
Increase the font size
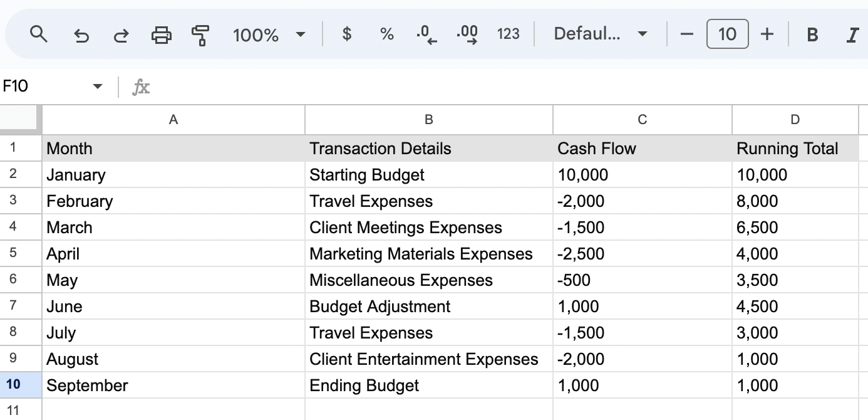(x=767, y=34)
